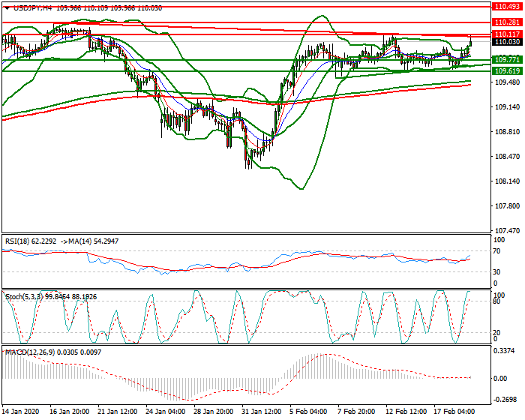The height and width of the screenshot is (420, 525).
Task: Click the 16 Jan 20:00 time label
Action: [x=69, y=412]
